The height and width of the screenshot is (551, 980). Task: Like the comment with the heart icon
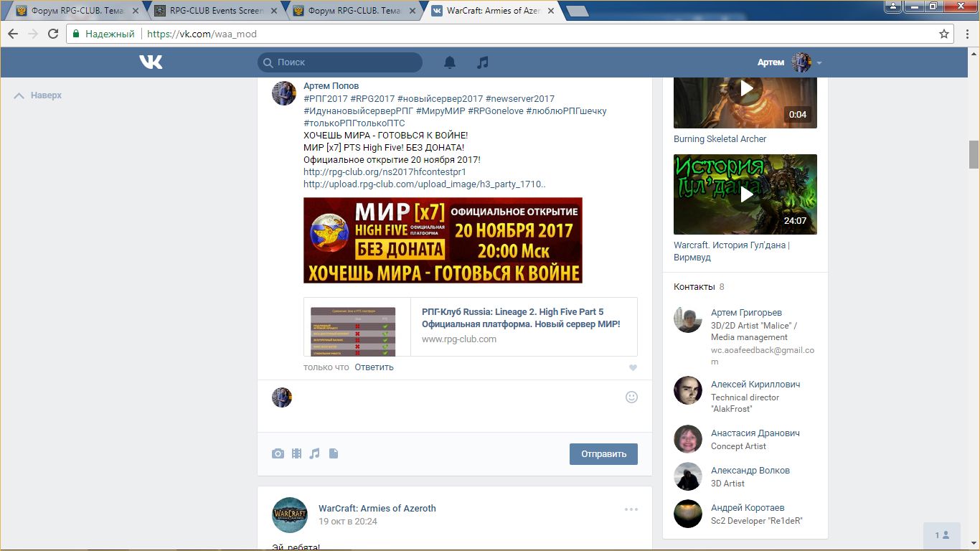click(633, 368)
